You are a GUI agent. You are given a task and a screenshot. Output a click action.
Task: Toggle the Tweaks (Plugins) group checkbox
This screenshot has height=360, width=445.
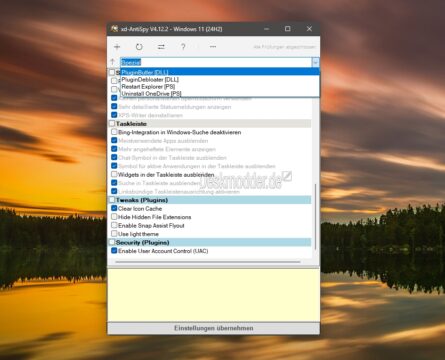coord(112,200)
